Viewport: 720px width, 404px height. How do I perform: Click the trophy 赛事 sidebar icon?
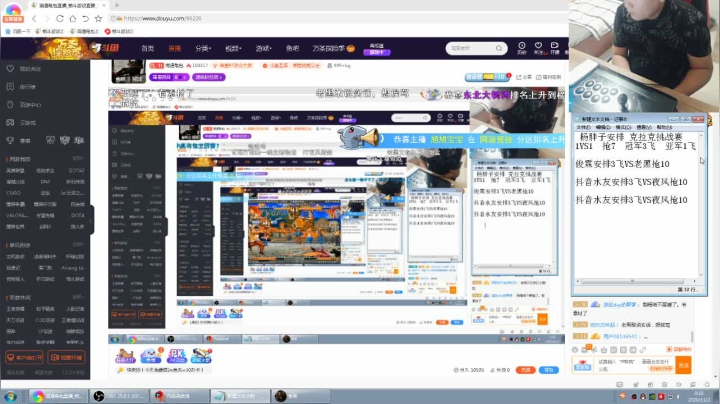point(10,140)
